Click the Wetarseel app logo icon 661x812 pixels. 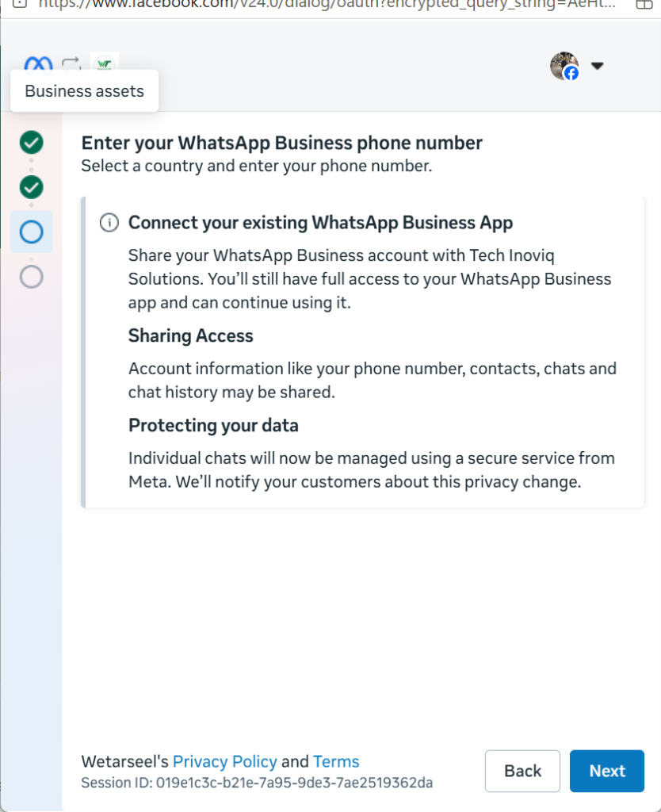[x=105, y=62]
